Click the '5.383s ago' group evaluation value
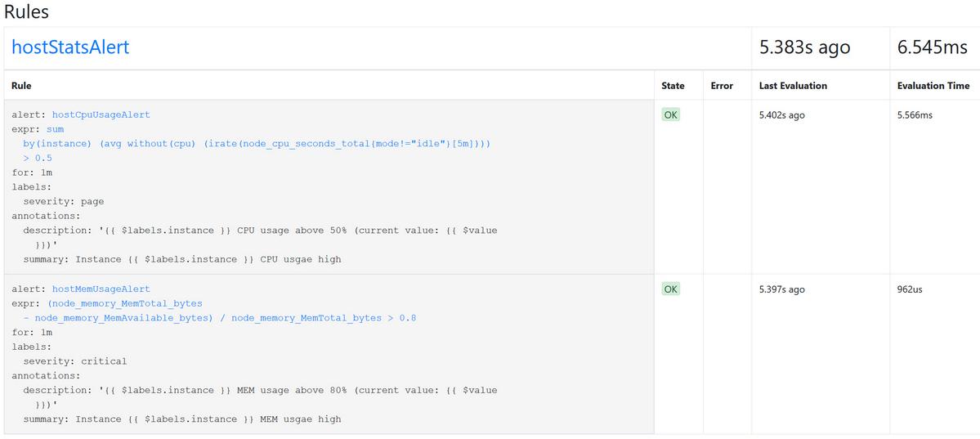Image resolution: width=980 pixels, height=439 pixels. (804, 47)
